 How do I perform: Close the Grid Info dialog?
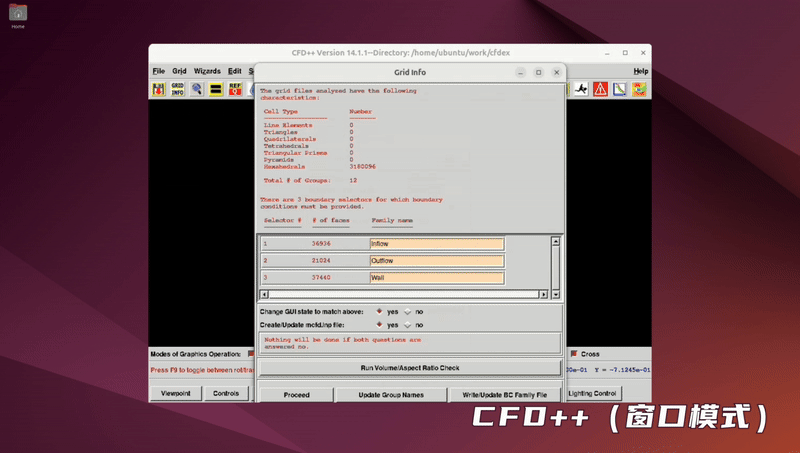click(x=557, y=72)
